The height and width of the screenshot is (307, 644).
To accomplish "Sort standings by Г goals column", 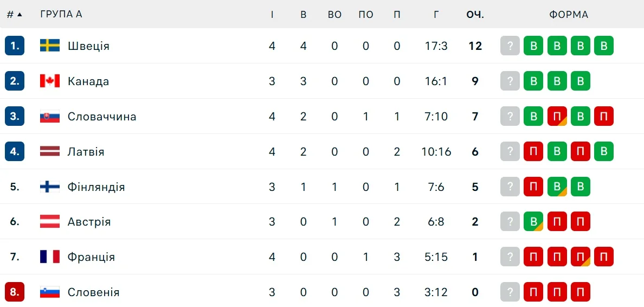I will tap(436, 15).
